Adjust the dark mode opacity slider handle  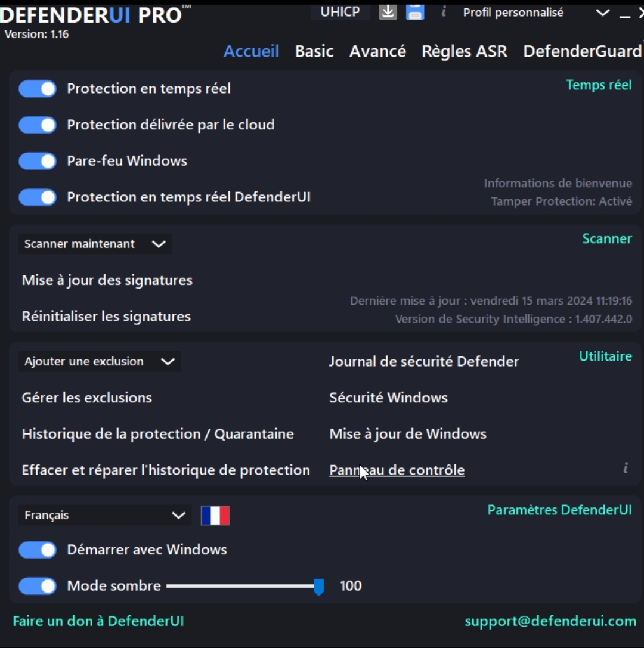(318, 587)
